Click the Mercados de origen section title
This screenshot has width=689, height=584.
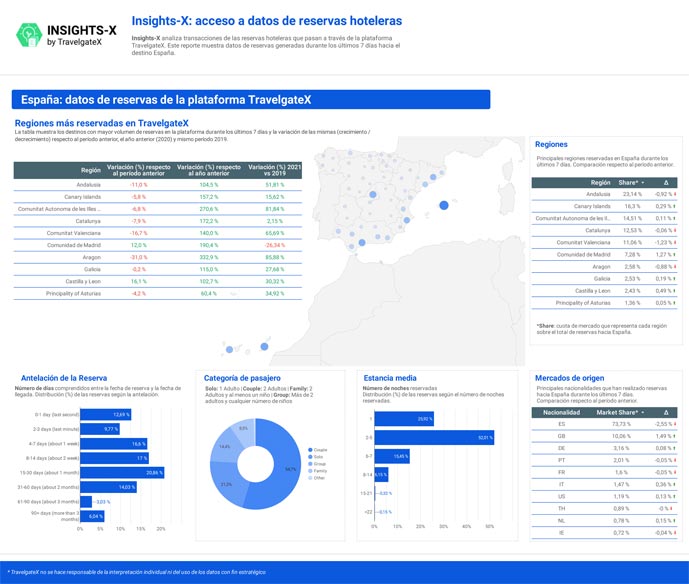click(569, 378)
